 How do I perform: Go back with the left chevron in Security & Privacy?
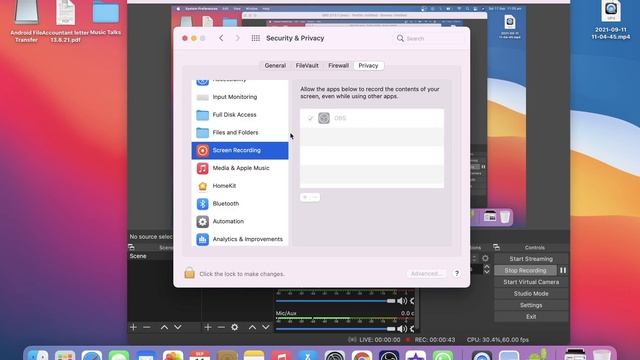[221, 38]
